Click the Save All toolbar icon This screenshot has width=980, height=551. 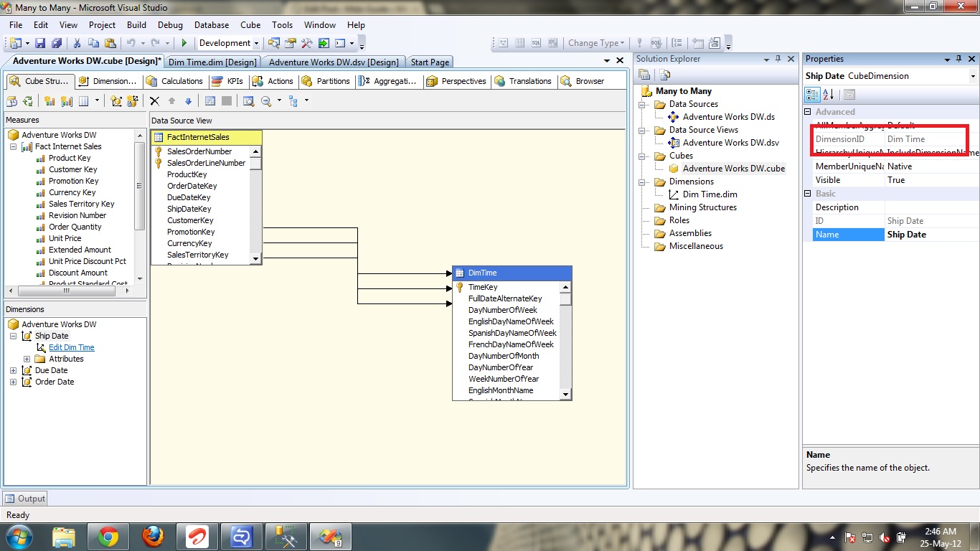56,44
